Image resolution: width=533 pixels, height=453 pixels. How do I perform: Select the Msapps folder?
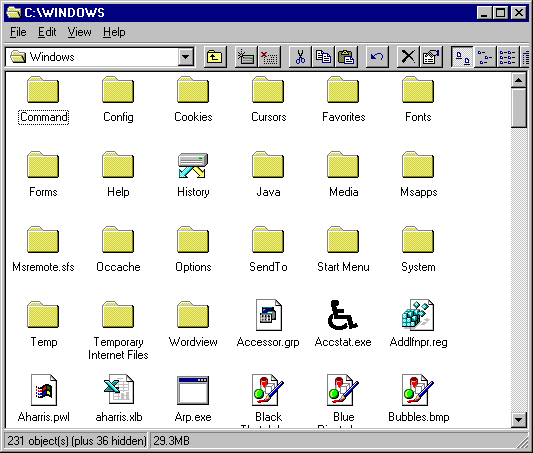pos(418,165)
